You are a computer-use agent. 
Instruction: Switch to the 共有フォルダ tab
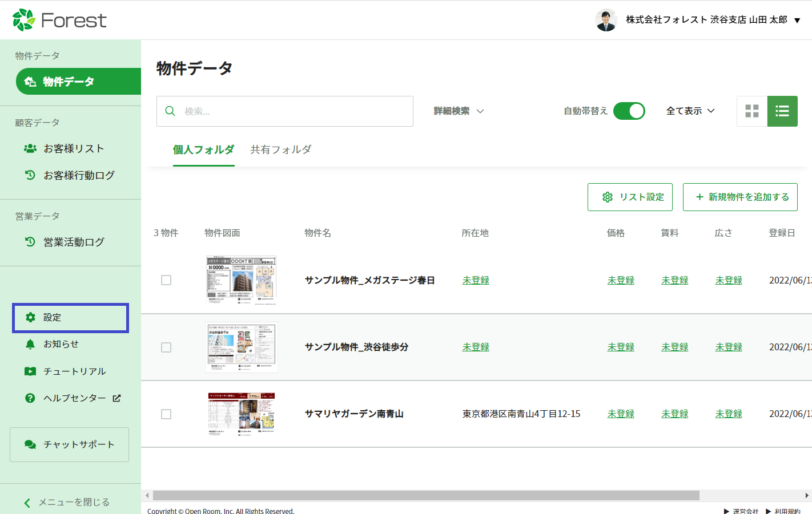tap(281, 149)
